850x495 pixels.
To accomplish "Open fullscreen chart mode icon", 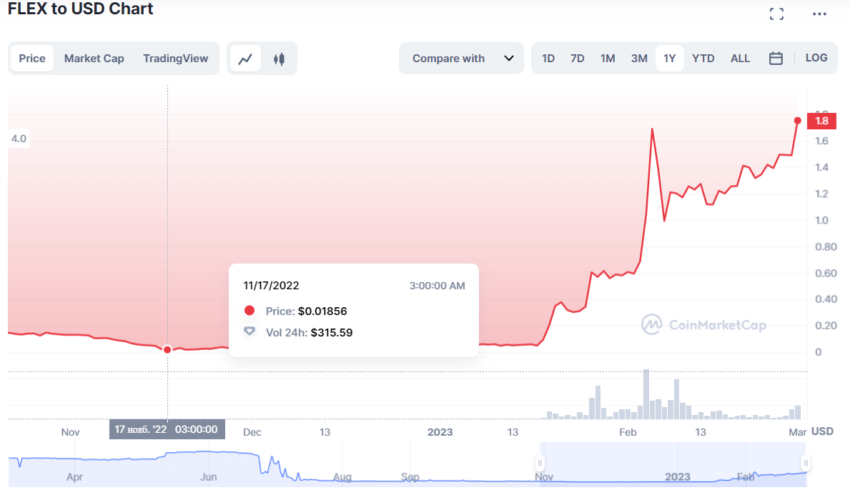I will pos(776,14).
